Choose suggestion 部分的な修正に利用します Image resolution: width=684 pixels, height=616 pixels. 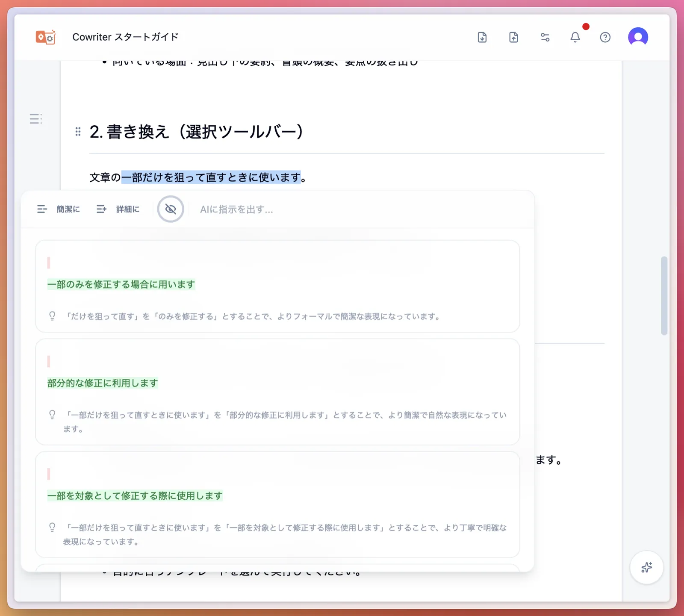tap(102, 383)
